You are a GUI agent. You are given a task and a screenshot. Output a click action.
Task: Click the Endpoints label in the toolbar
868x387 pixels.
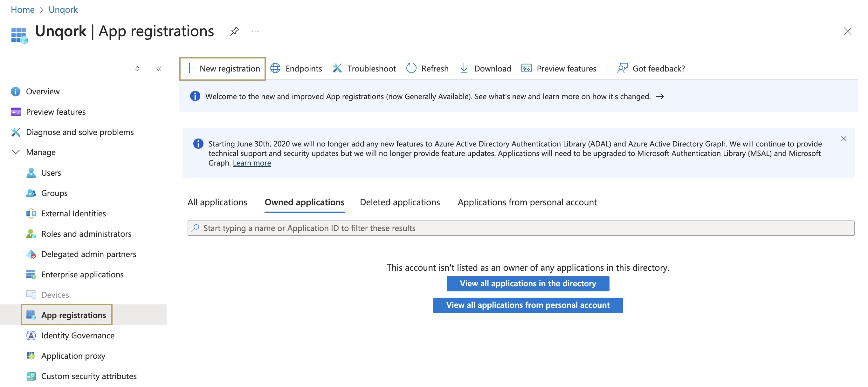pyautogui.click(x=304, y=69)
